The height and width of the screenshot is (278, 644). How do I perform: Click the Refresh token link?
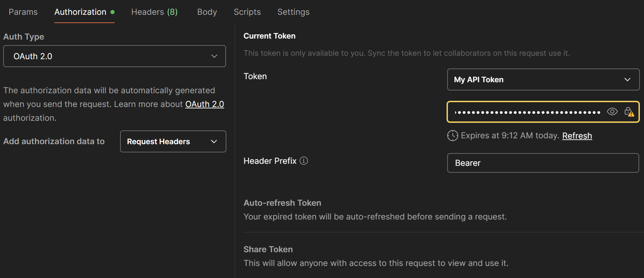click(x=577, y=136)
